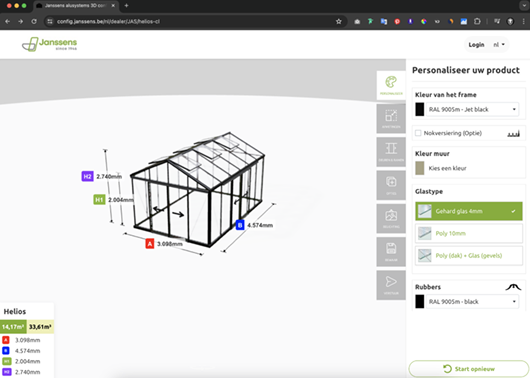Open the nl language dropdown
Viewport: 530px width, 378px height.
pos(499,45)
